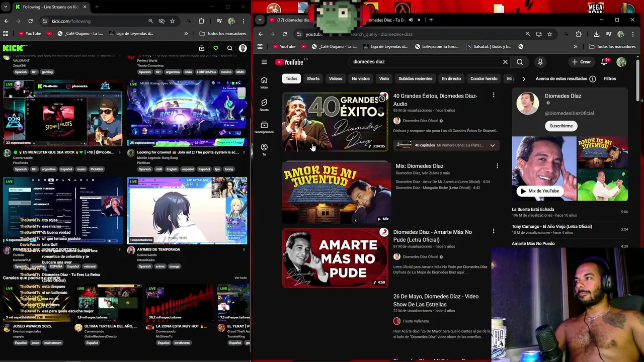Viewport: 644px width, 362px height.
Task: Subscribe to Diomedes Díaz channel
Action: coord(561,126)
